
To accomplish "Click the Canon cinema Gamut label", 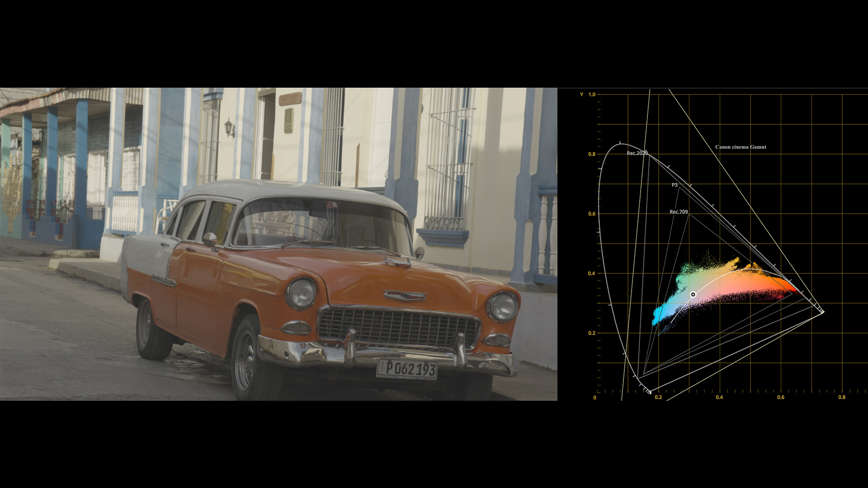I will coord(741,147).
